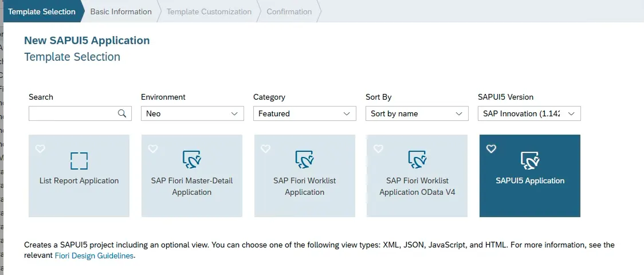This screenshot has height=275, width=644.
Task: Select the SAP Fiori Master-Detail Application label
Action: (x=192, y=186)
